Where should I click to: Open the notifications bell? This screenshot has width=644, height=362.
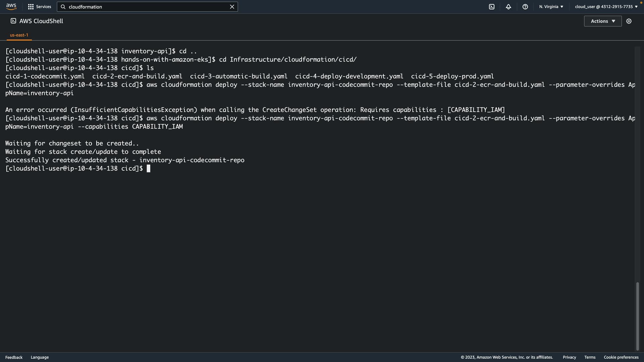508,7
